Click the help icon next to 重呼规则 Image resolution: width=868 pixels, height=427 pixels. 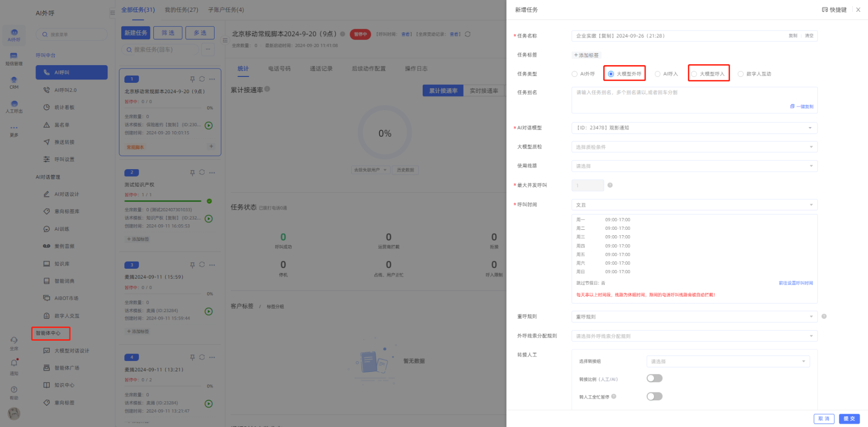(824, 317)
